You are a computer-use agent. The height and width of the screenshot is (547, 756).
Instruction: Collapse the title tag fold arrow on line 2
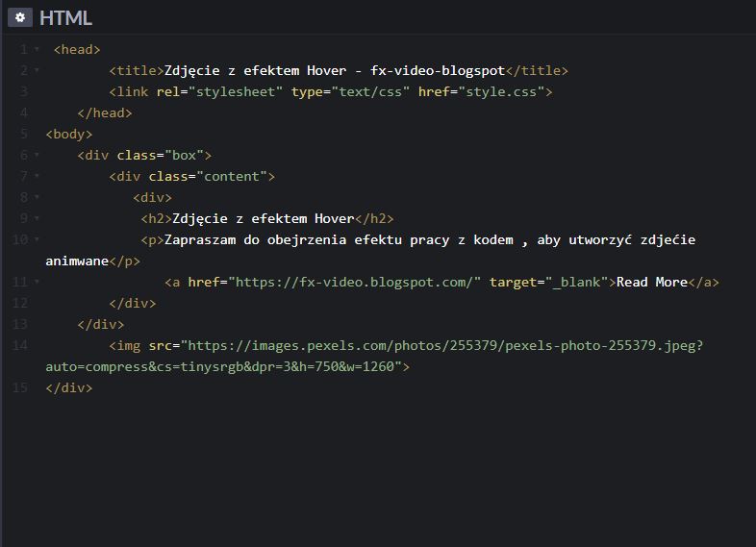tap(37, 70)
